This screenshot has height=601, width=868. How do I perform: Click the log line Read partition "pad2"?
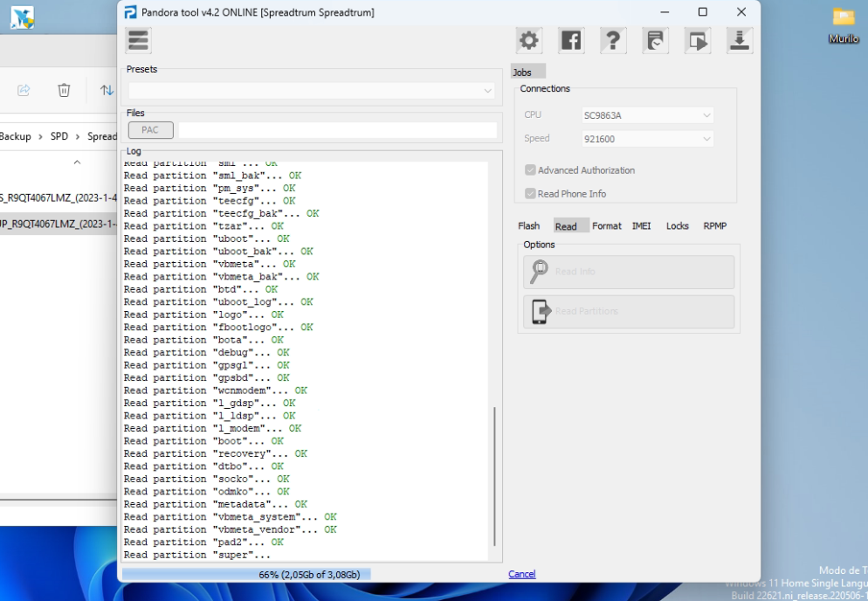(203, 542)
